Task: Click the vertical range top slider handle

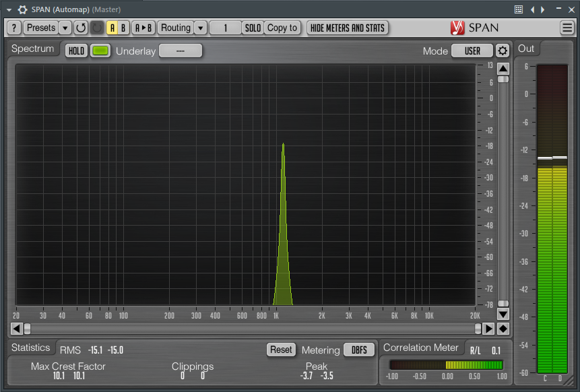Action: click(503, 79)
